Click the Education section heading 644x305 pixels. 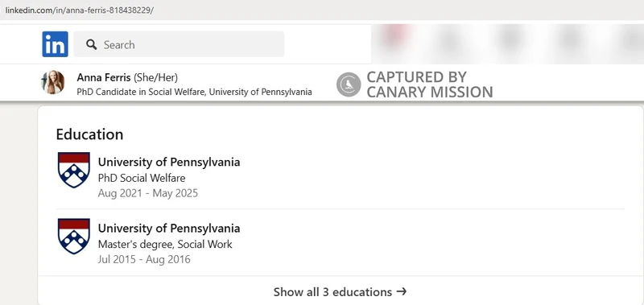[x=89, y=134]
